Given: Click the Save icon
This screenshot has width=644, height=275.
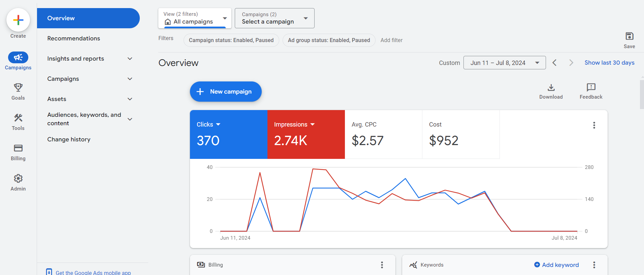Looking at the screenshot, I should [629, 36].
